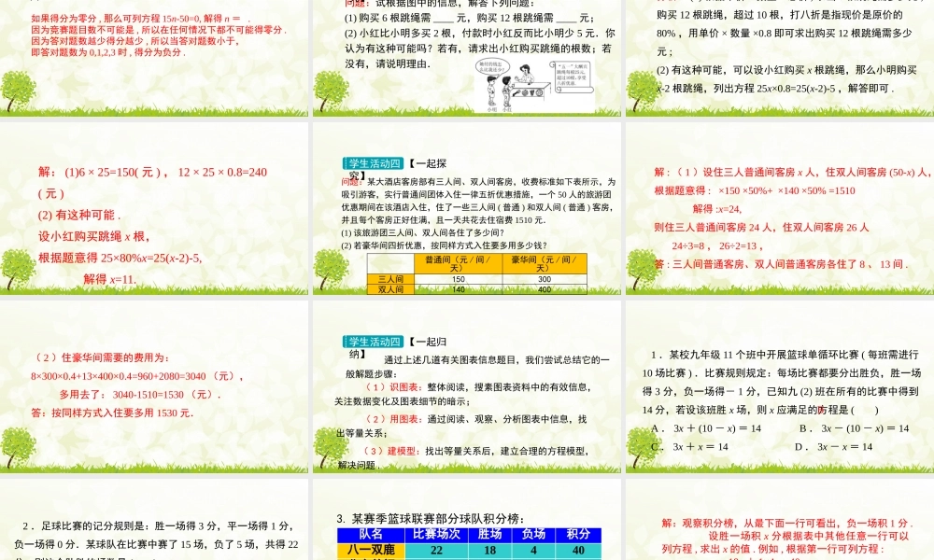Click the 负场 header in the standings table

[533, 535]
